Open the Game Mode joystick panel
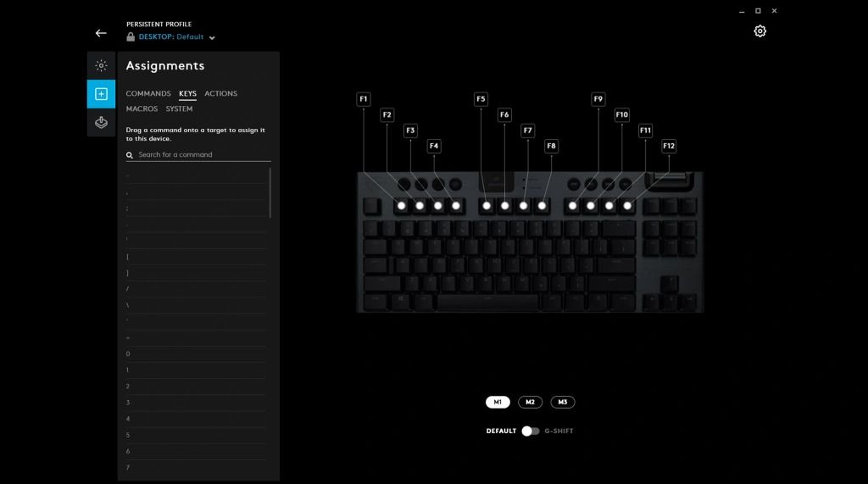 click(101, 122)
